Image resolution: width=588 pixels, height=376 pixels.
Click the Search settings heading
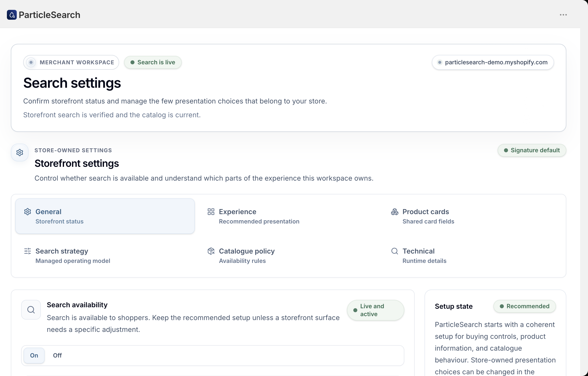pyautogui.click(x=72, y=83)
